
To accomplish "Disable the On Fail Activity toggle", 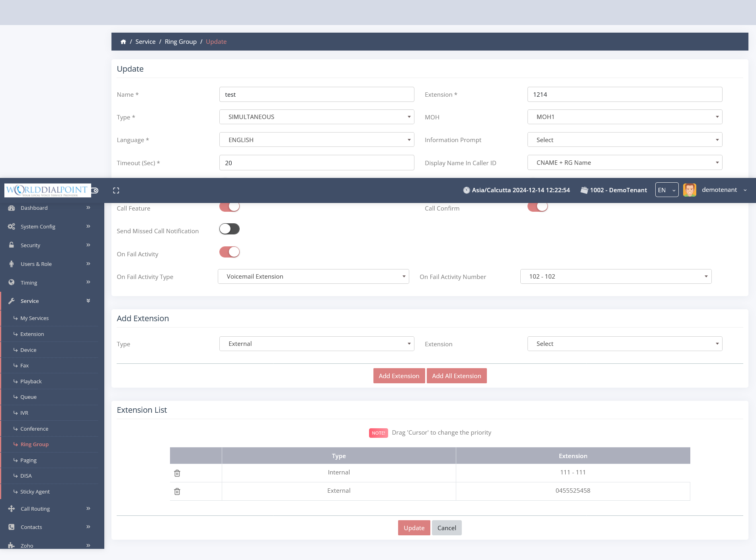I will pos(229,252).
